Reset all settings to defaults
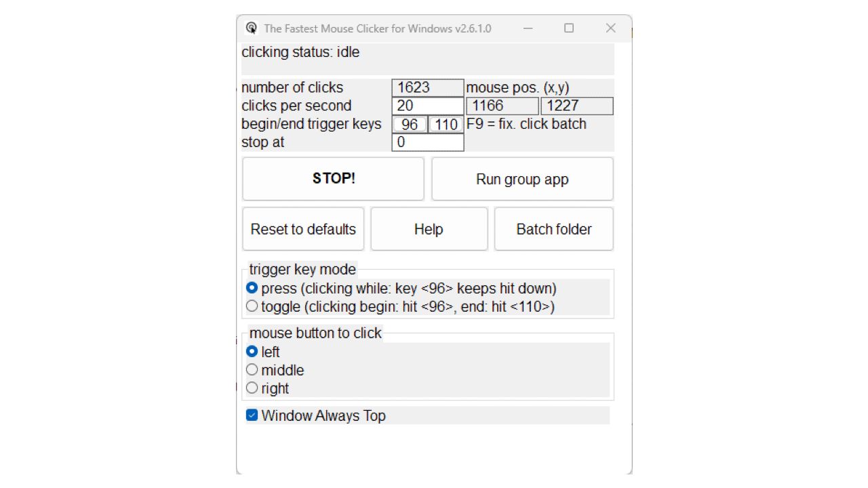868x488 pixels. 302,228
